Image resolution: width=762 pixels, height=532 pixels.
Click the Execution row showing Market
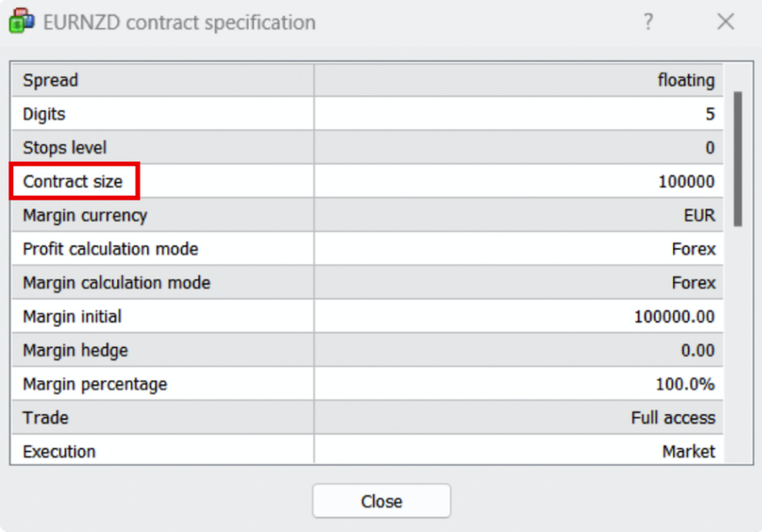click(368, 449)
